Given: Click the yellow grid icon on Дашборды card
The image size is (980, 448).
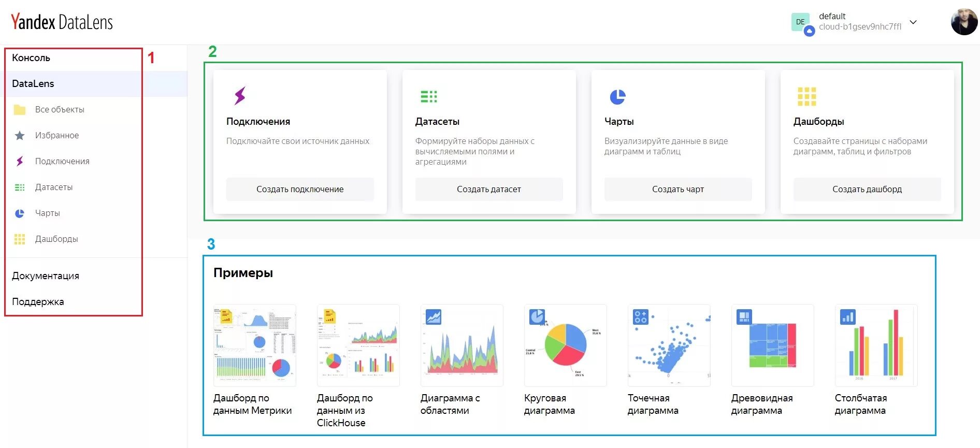Looking at the screenshot, I should pos(806,96).
